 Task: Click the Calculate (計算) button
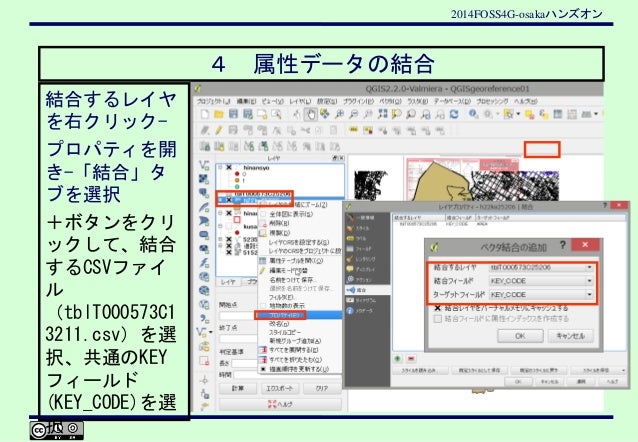238,388
